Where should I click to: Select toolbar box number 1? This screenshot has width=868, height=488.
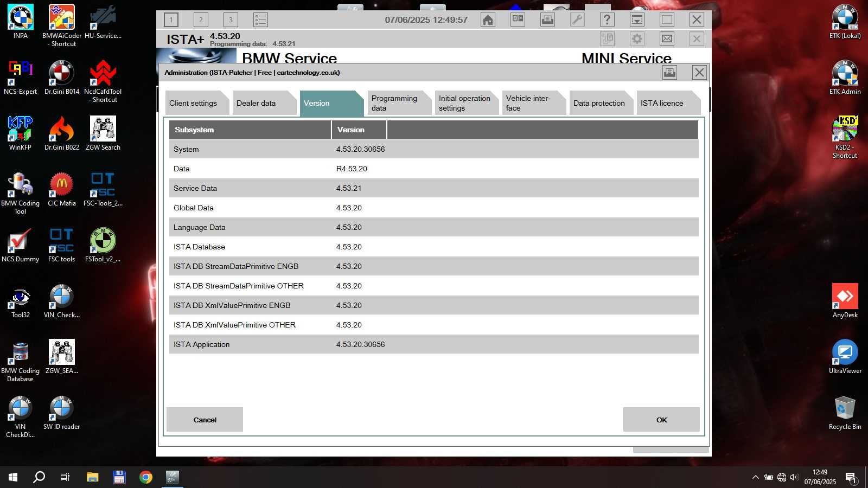tap(171, 20)
